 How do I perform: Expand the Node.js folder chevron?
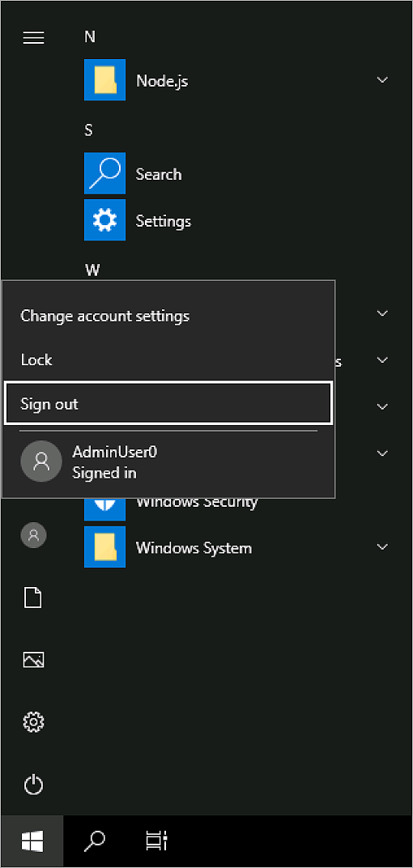(382, 79)
